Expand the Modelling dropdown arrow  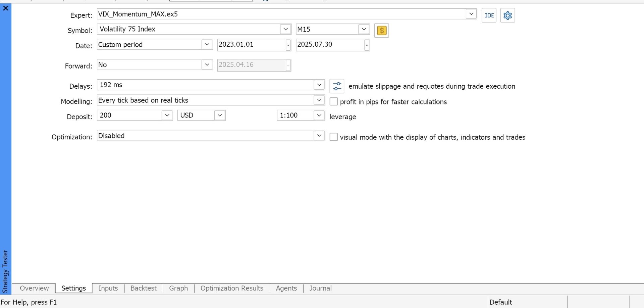coord(319,100)
